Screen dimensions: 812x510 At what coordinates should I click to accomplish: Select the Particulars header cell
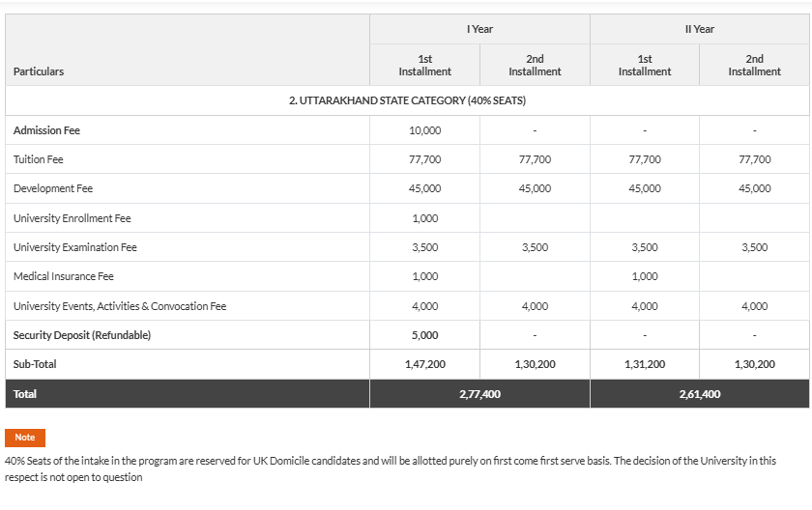(x=39, y=71)
